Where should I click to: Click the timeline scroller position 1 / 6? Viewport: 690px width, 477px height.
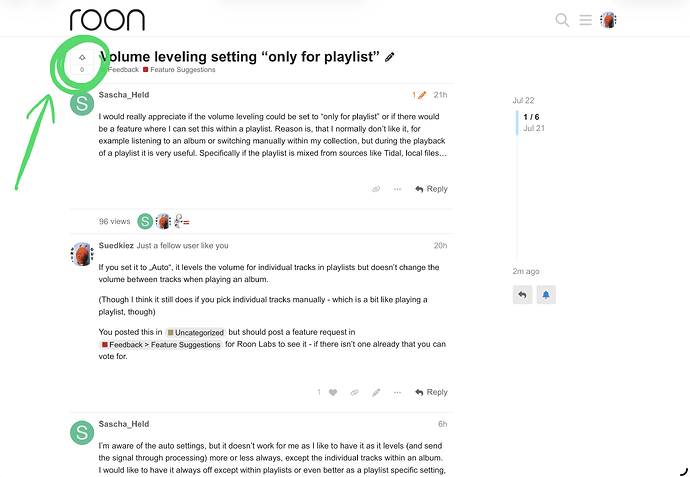[531, 117]
